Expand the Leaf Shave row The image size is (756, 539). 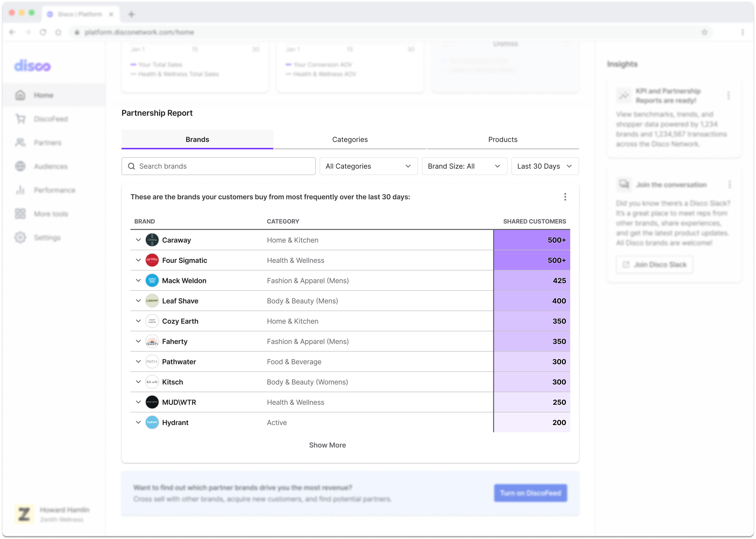point(138,300)
